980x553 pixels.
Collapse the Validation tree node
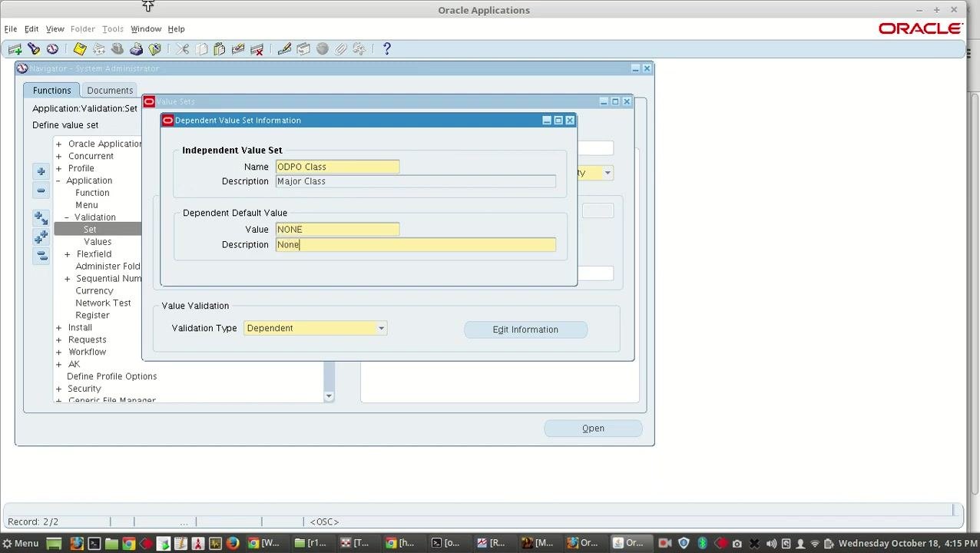67,217
